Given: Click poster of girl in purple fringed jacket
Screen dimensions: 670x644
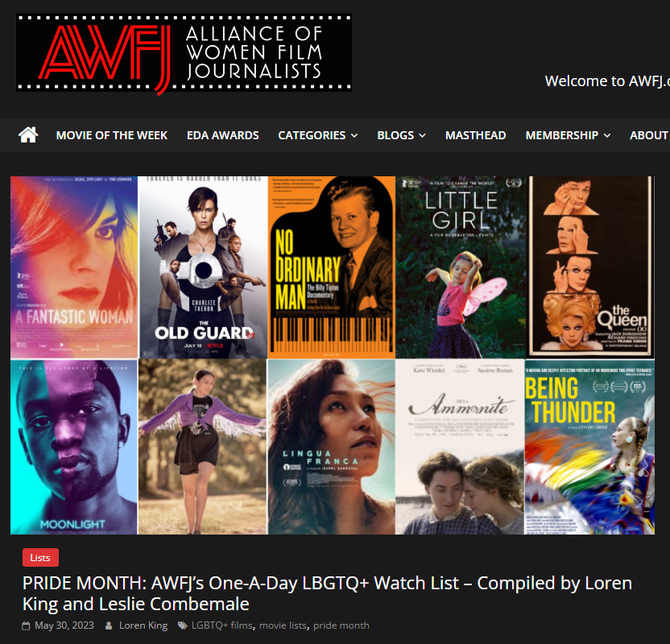Looking at the screenshot, I should (x=203, y=447).
